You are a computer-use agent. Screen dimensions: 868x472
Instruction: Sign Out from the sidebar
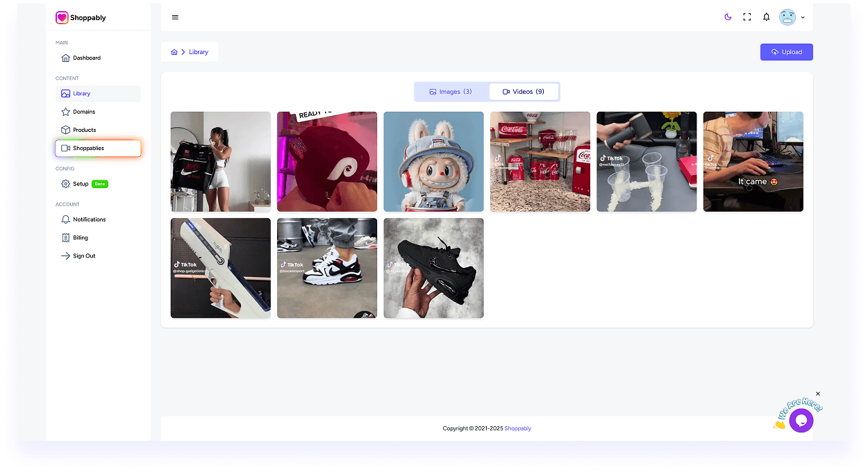tap(65, 255)
